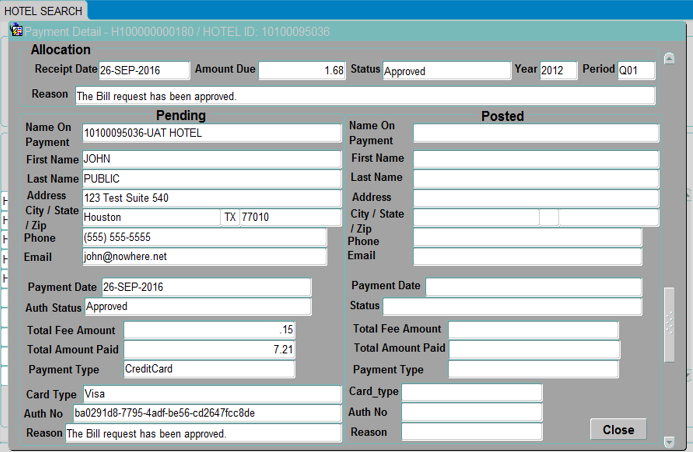Click the Pending First Name field JOHN
The image size is (693, 452).
click(x=211, y=159)
